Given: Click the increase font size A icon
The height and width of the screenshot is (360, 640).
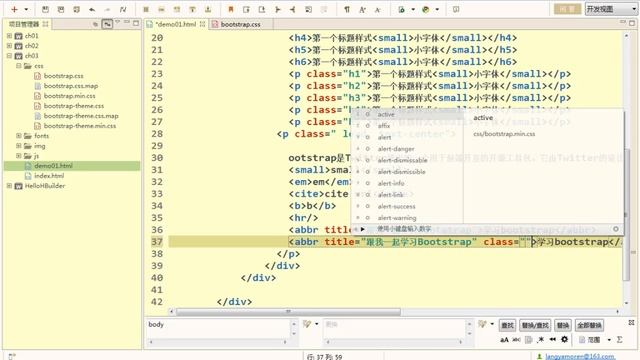Looking at the screenshot, I should coord(362,9).
